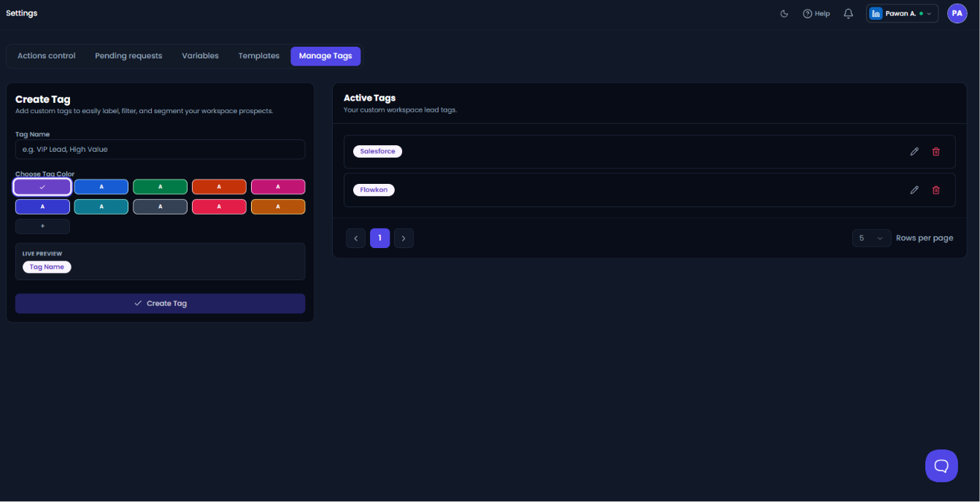Click the Create Tag button
Screen dimensions: 980x502
pos(160,304)
